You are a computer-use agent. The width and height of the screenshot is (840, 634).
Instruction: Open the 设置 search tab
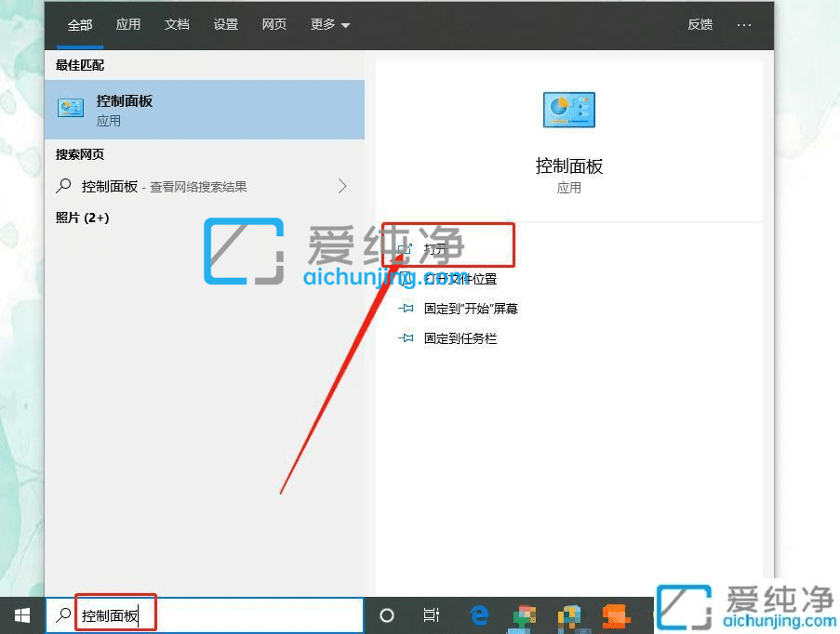pos(225,24)
